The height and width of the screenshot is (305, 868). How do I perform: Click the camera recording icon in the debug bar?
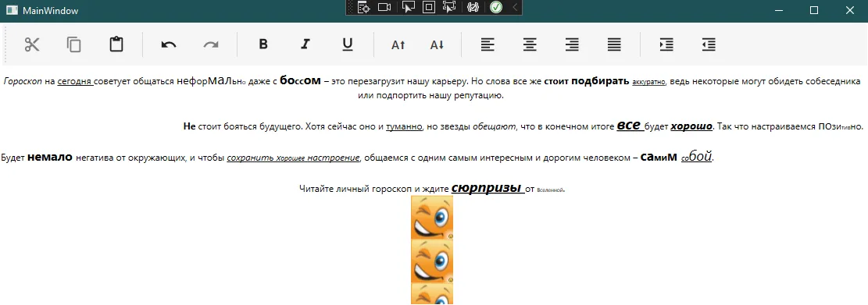click(384, 7)
